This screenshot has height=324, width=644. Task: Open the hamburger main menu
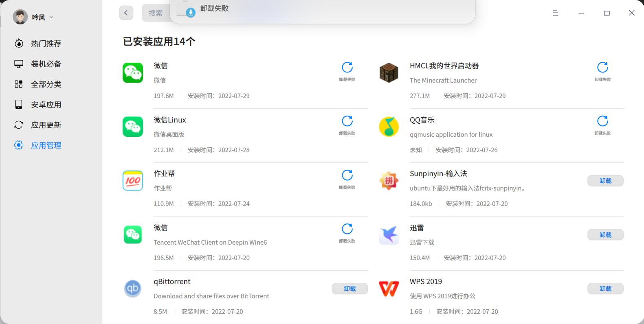tap(556, 13)
